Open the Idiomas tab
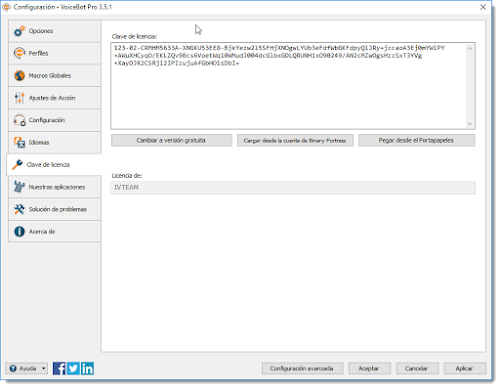 point(55,143)
